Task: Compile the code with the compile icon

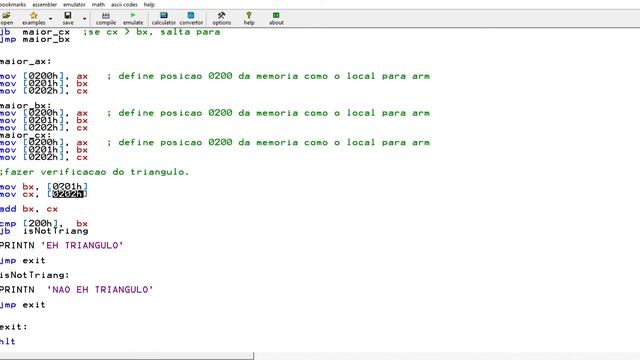Action: 106,18
